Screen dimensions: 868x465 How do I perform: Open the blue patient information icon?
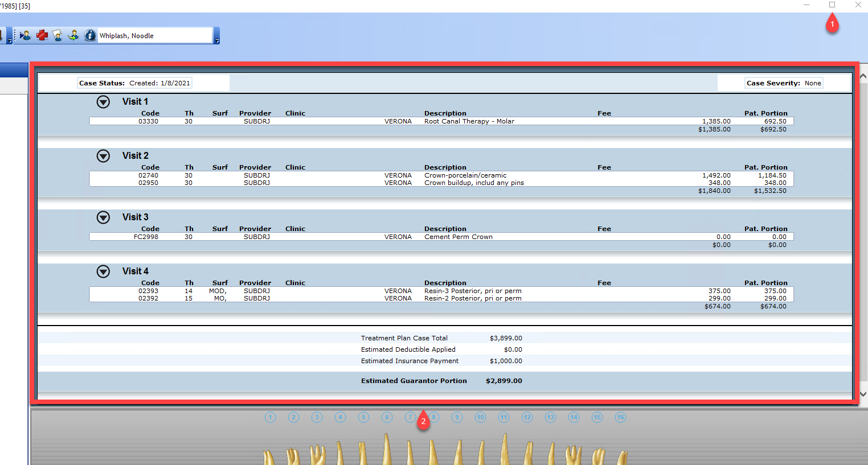click(x=90, y=35)
